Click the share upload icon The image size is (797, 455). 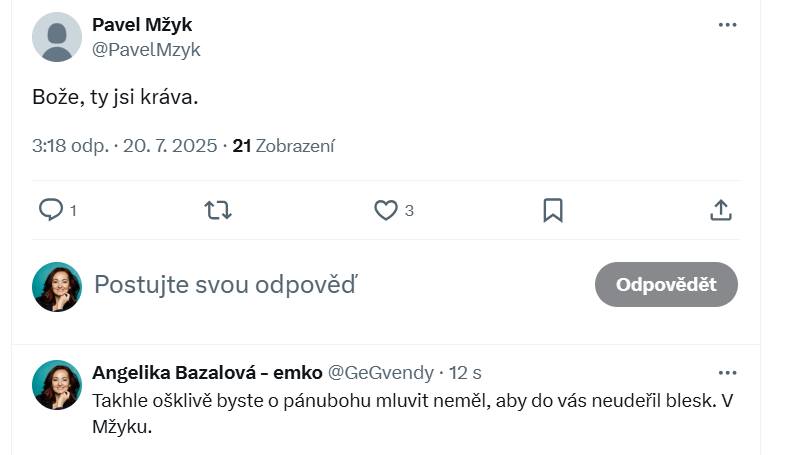pyautogui.click(x=721, y=210)
